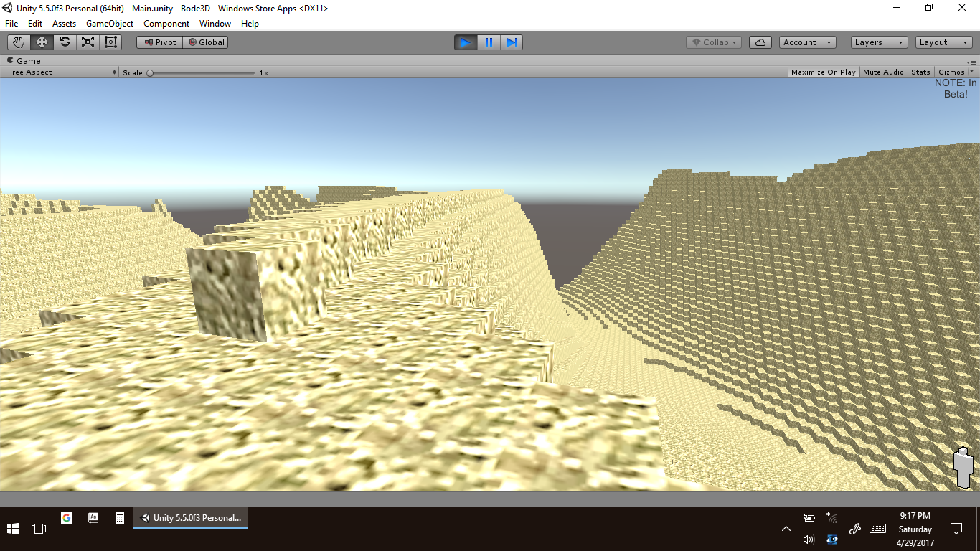The height and width of the screenshot is (551, 980).
Task: Open Unity cloud services panel
Action: 760,42
